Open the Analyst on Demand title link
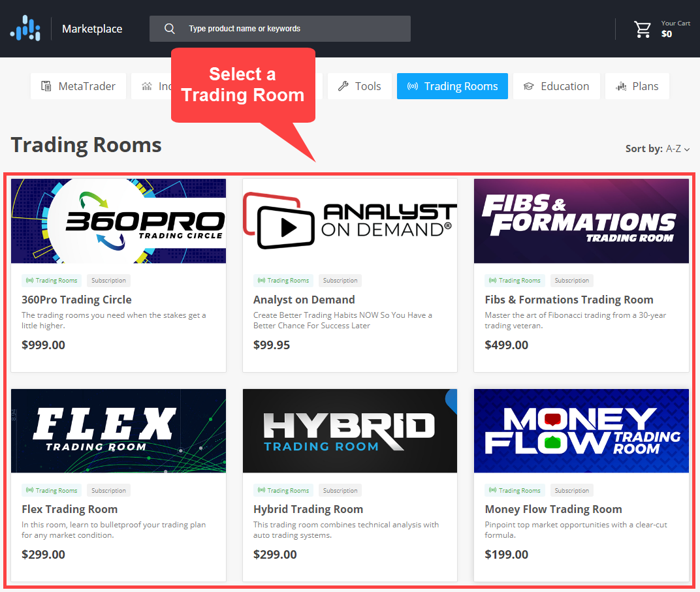This screenshot has width=700, height=592. 304,300
